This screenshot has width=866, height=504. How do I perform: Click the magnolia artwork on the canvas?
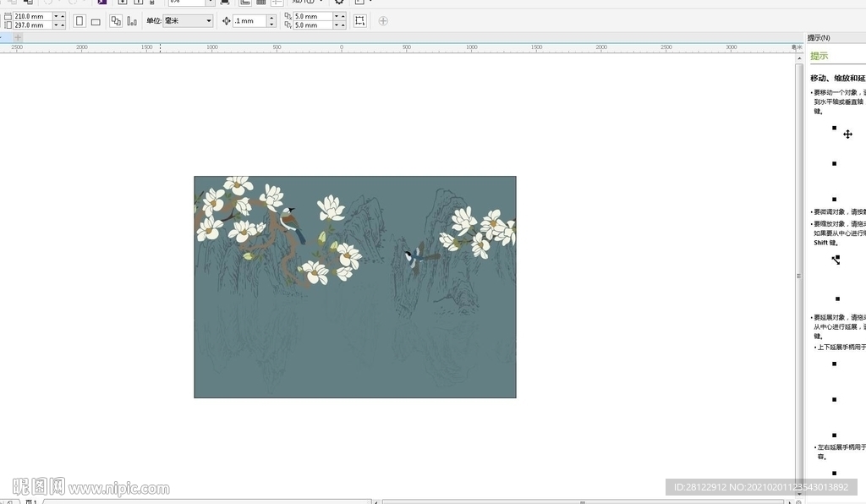coord(354,287)
